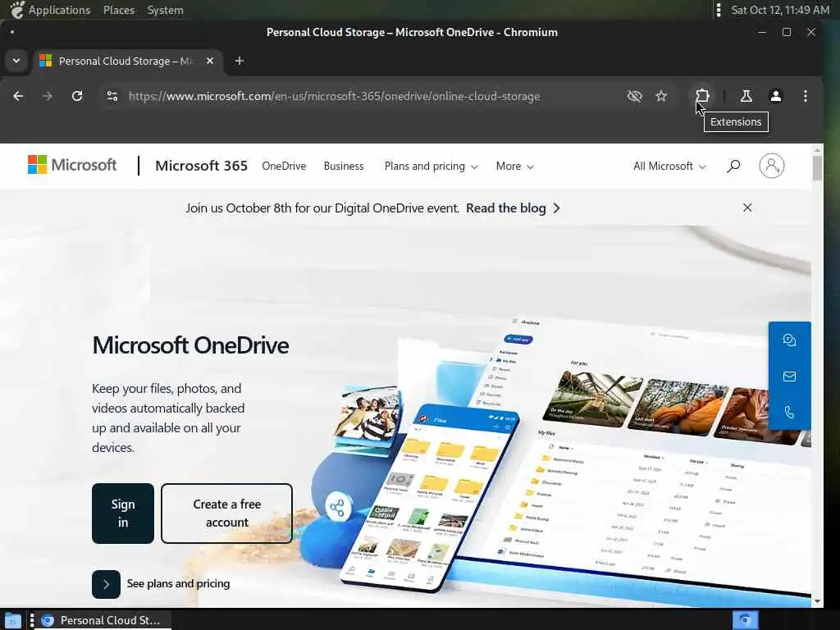The image size is (840, 630).
Task: Expand All Microsoft menu
Action: [x=669, y=166]
